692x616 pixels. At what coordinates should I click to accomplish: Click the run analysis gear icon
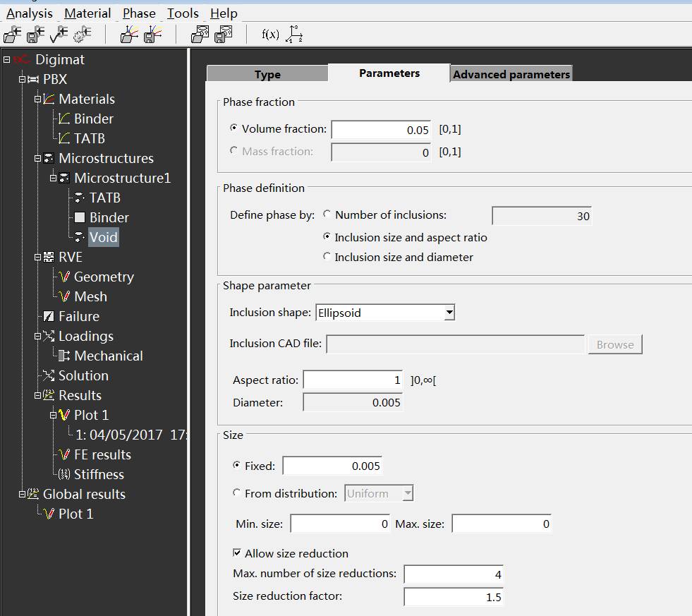(x=82, y=35)
